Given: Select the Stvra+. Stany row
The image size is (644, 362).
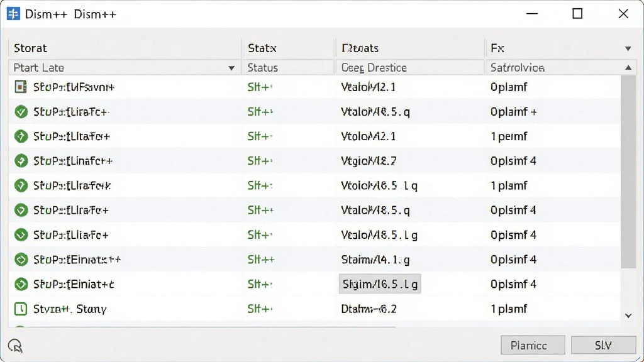Looking at the screenshot, I should click(314, 309).
